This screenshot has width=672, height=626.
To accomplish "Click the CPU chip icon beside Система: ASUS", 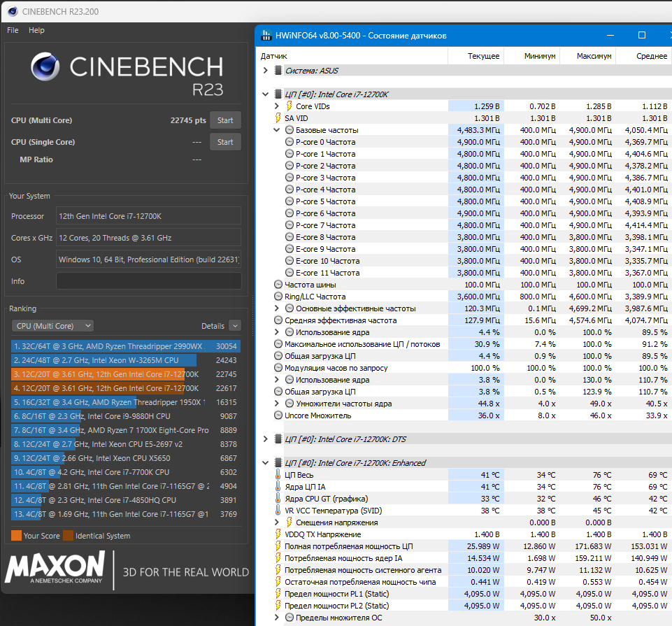I will 278,71.
